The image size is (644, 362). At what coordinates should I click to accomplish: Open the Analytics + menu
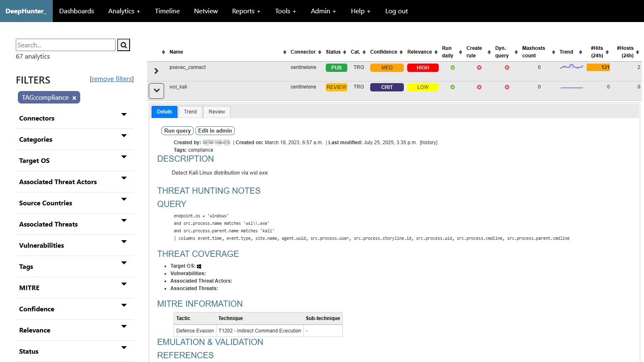[124, 11]
